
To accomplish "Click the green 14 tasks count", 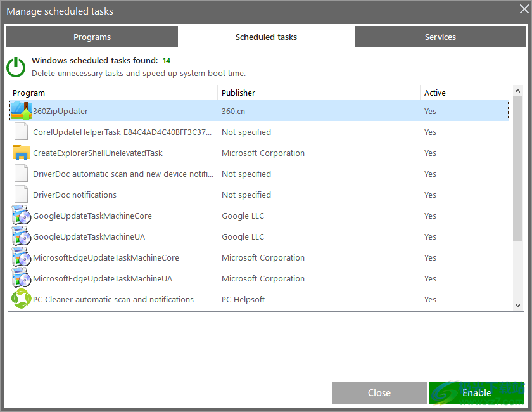I will pos(166,60).
